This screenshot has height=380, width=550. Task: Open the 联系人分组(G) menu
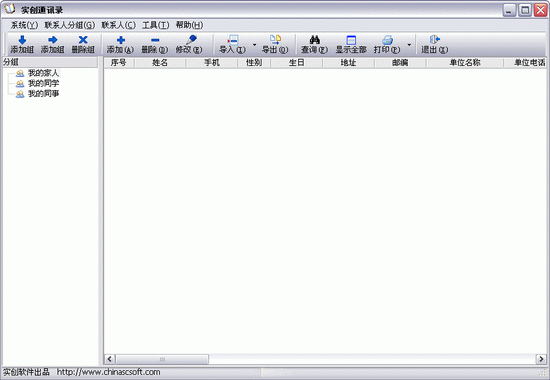coord(69,25)
